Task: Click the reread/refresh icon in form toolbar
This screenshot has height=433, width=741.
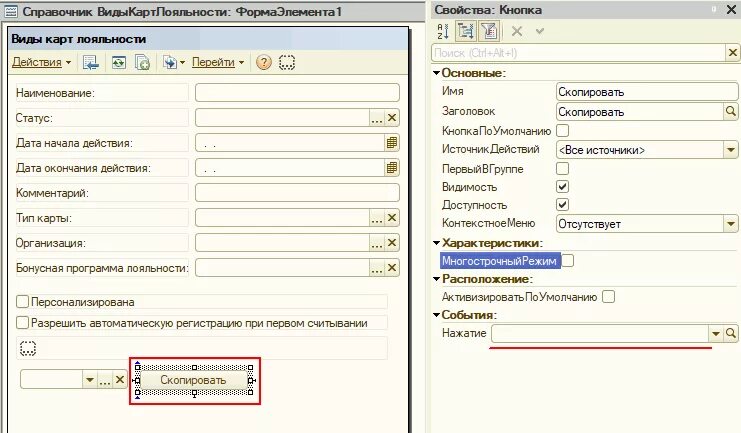Action: click(x=119, y=62)
